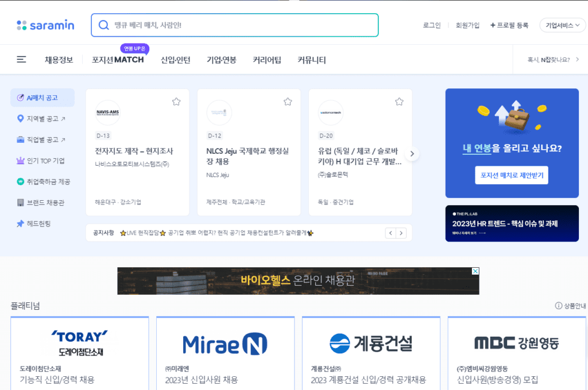This screenshot has height=390, width=588.
Task: Open the MBC 강원영동 platinum card
Action: (517, 353)
